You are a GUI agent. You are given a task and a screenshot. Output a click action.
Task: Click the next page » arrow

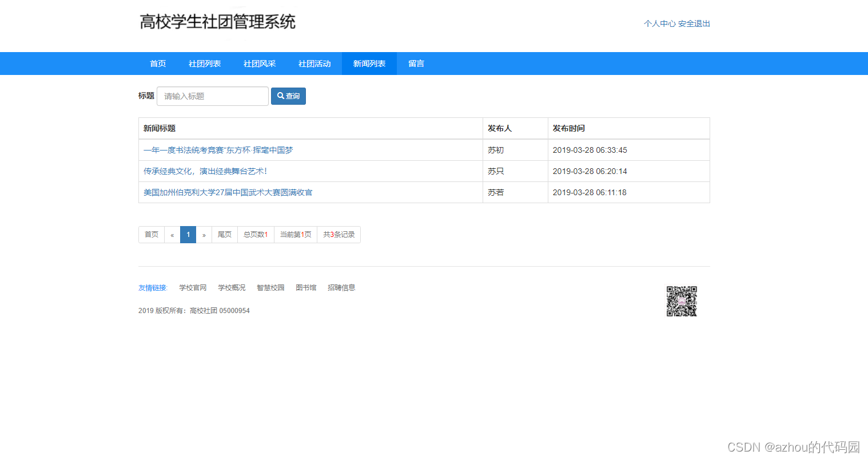(204, 235)
